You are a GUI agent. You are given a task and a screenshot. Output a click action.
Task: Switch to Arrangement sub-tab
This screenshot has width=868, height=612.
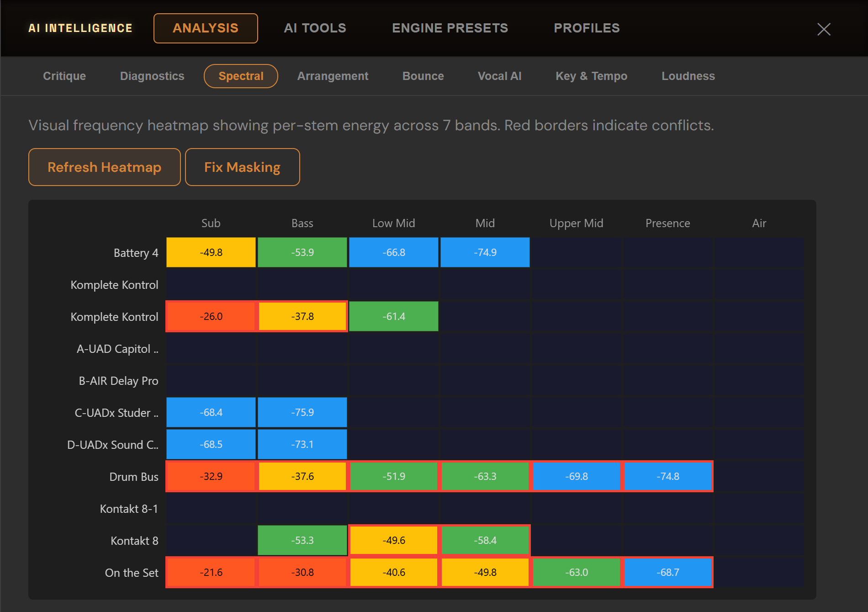pyautogui.click(x=333, y=76)
